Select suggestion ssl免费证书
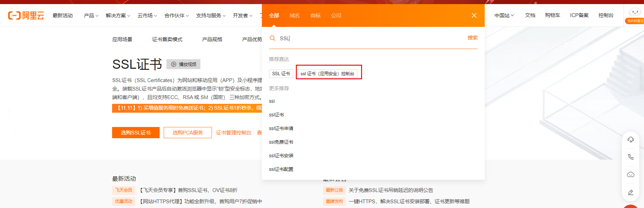This screenshot has height=208, width=644. point(281,142)
